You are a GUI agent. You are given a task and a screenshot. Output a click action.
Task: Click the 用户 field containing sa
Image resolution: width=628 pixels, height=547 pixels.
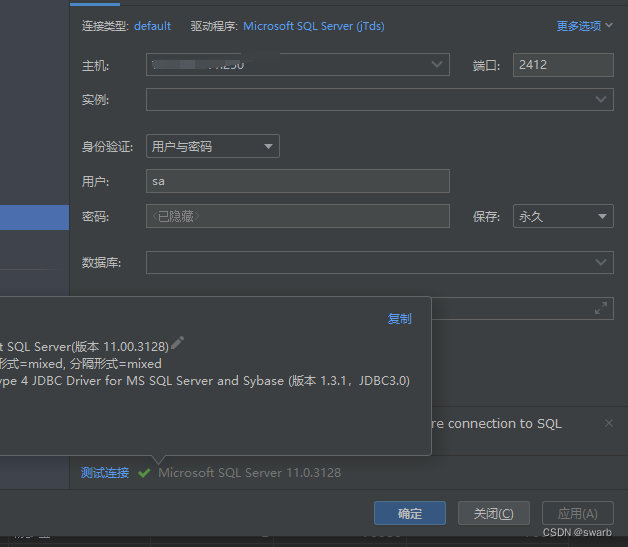(x=298, y=181)
